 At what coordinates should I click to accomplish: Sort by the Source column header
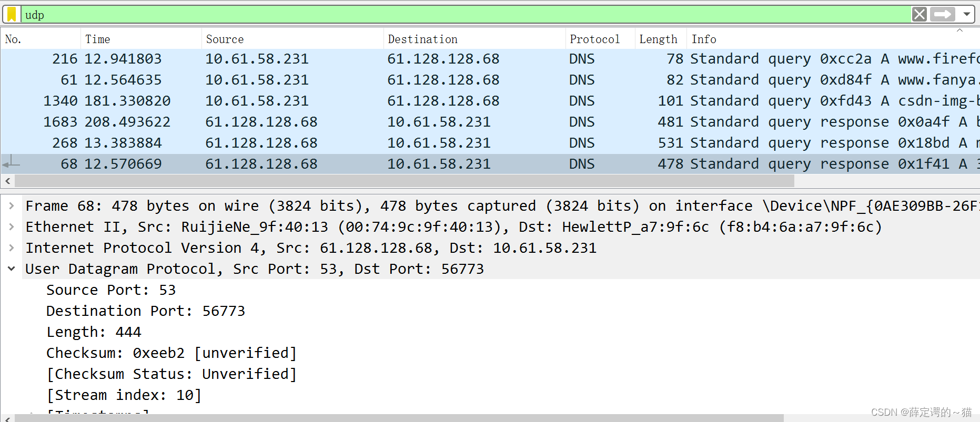292,39
